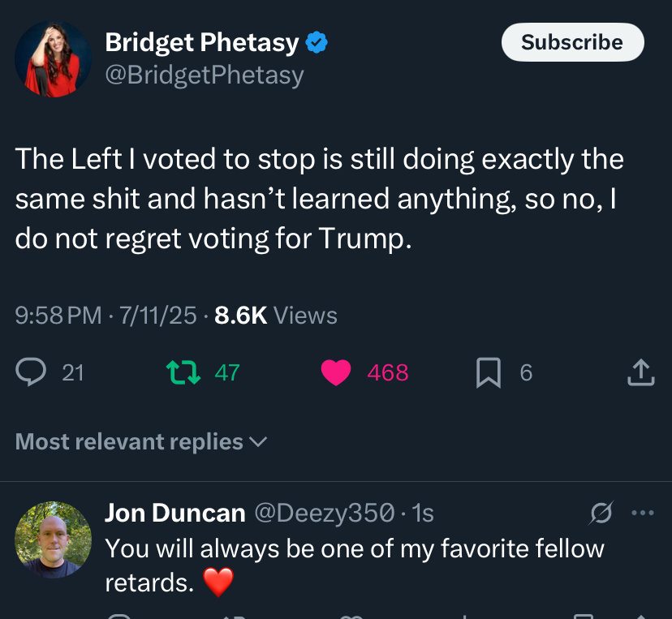Toggle the bookmark icon on the post
The width and height of the screenshot is (672, 619).
[489, 372]
